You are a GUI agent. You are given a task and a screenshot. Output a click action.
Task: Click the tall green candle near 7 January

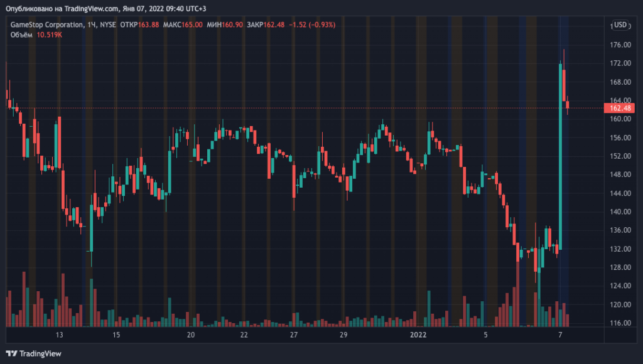pyautogui.click(x=559, y=157)
